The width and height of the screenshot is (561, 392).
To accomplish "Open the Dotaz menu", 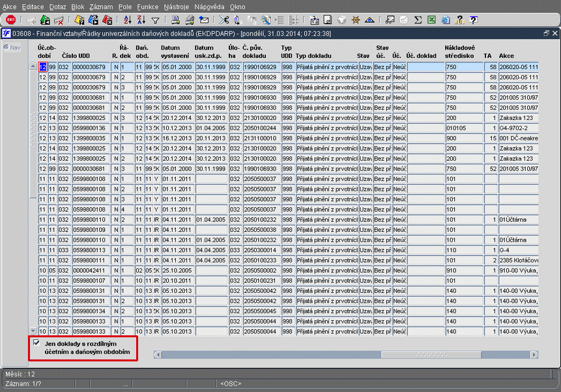I will (x=57, y=7).
